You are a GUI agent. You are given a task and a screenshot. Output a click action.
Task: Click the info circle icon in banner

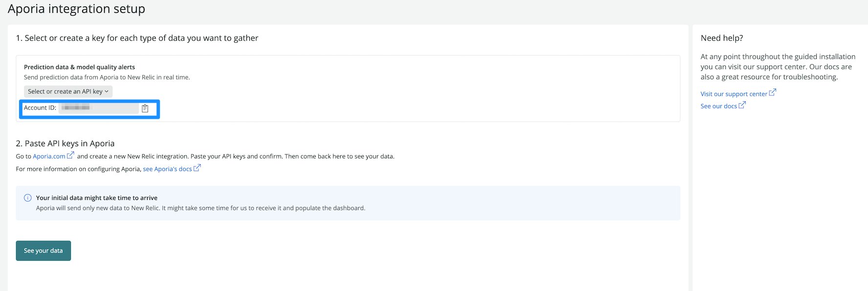click(x=28, y=198)
